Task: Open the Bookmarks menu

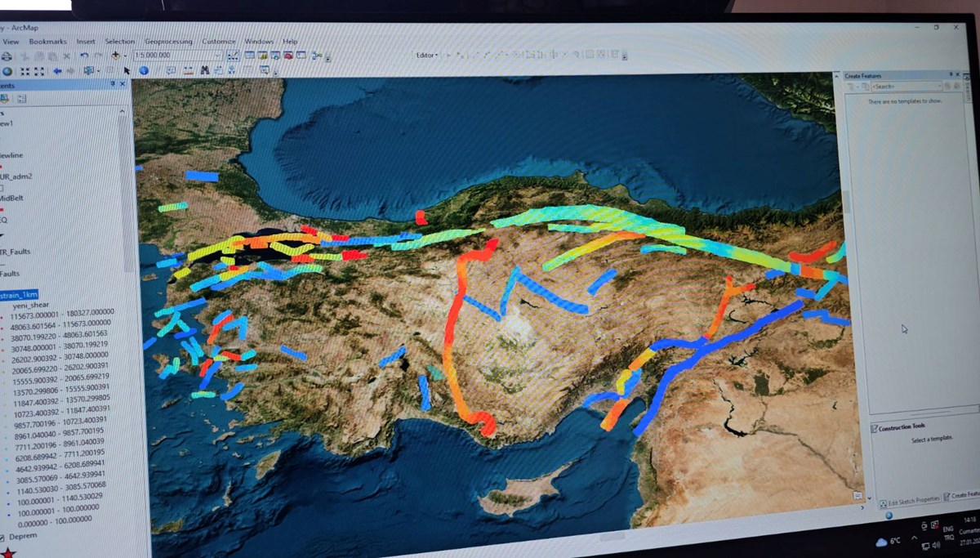Action: (47, 41)
